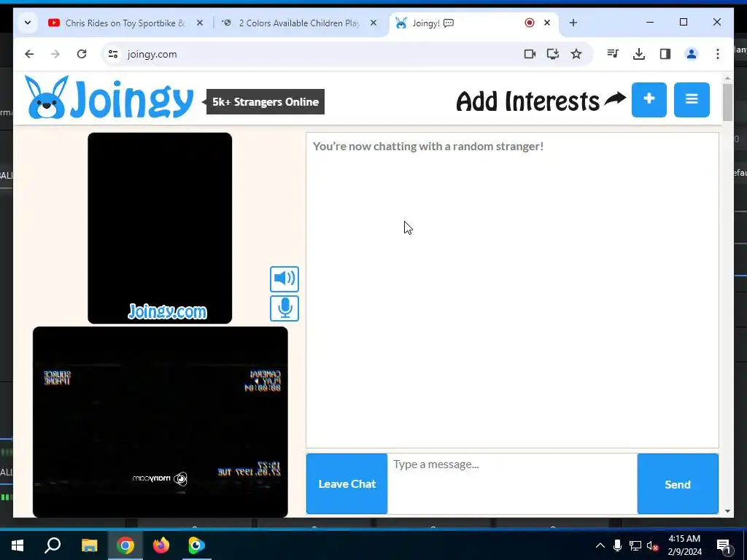Close the 2 Colors Available tab
This screenshot has width=747, height=560.
click(373, 23)
